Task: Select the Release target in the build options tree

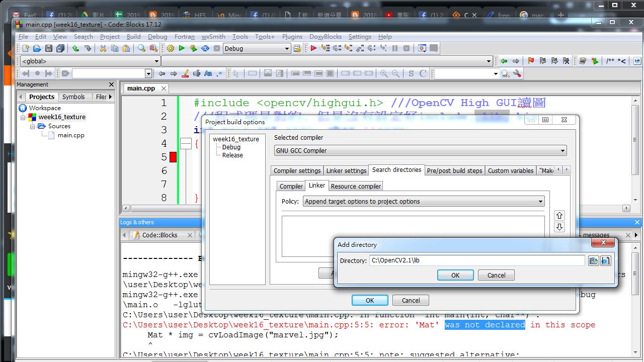Action: coord(232,155)
